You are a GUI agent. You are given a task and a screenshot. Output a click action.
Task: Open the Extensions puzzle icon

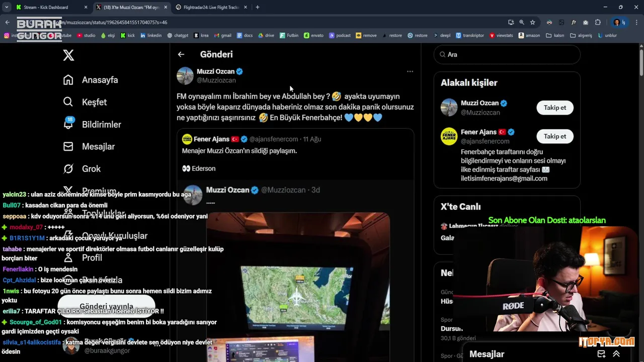point(598,22)
